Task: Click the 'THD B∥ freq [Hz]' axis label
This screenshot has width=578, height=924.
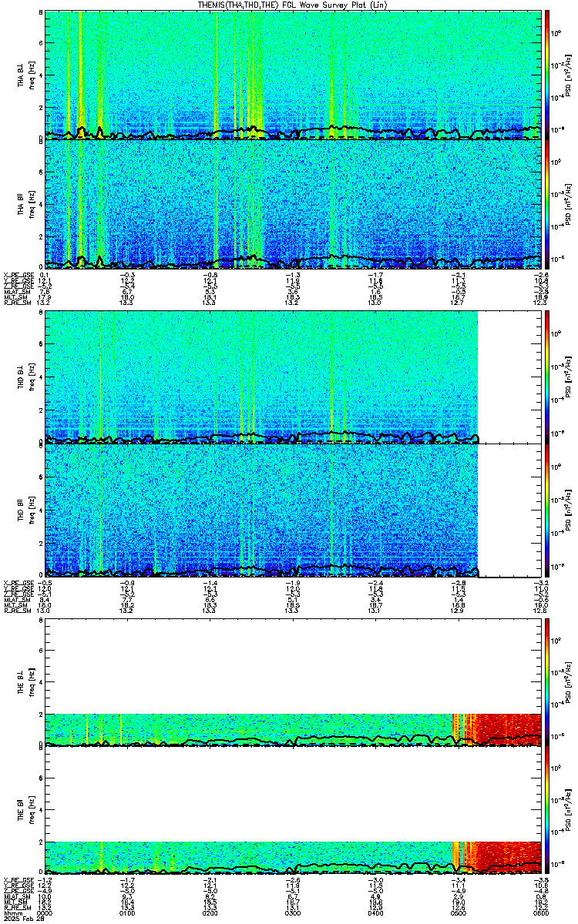Action: [x=25, y=510]
